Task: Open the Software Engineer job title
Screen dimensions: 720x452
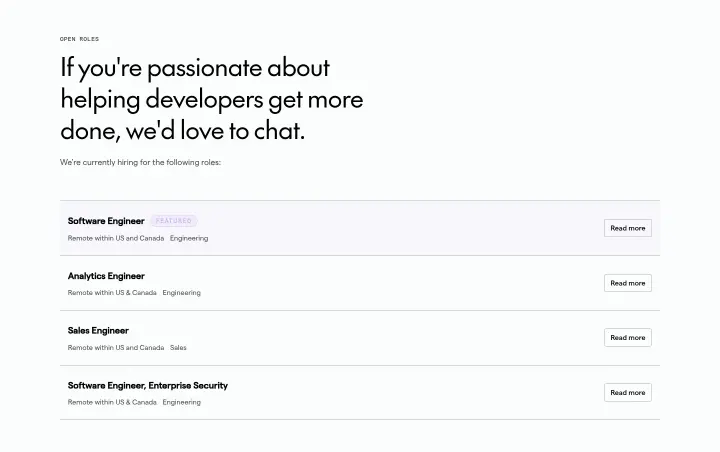Action: (106, 221)
